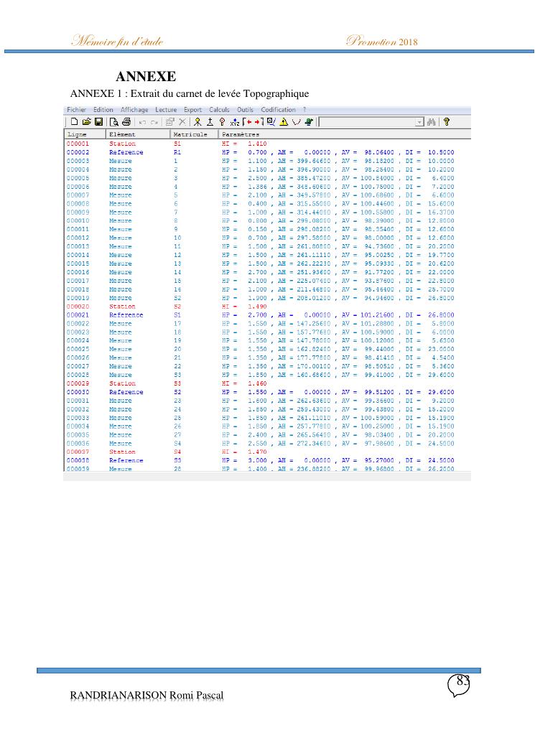This screenshot has width=535, height=756.
Task: Click the New file icon
Action: [74, 122]
